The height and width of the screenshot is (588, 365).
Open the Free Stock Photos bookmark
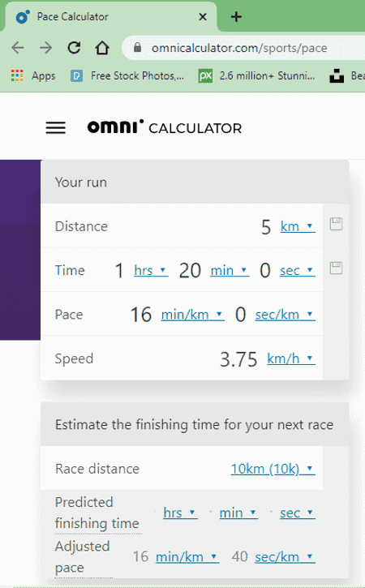tap(127, 75)
